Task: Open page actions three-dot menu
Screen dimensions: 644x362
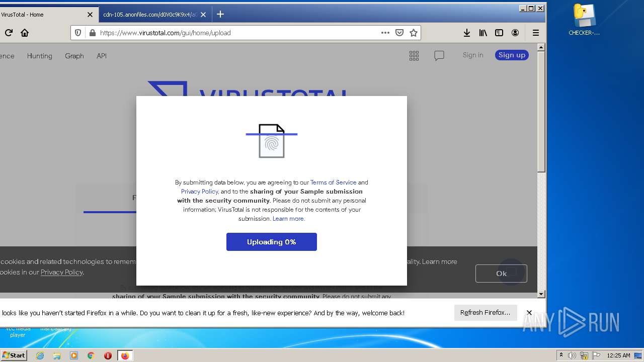Action: pyautogui.click(x=385, y=33)
